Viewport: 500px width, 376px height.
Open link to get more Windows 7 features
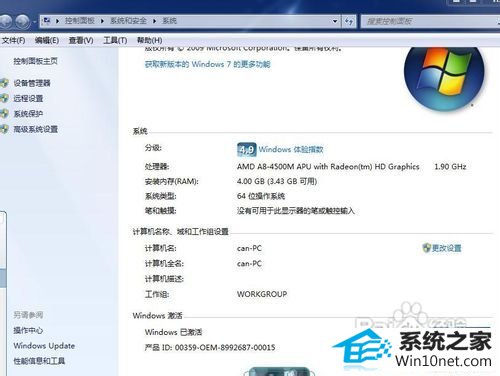[207, 64]
